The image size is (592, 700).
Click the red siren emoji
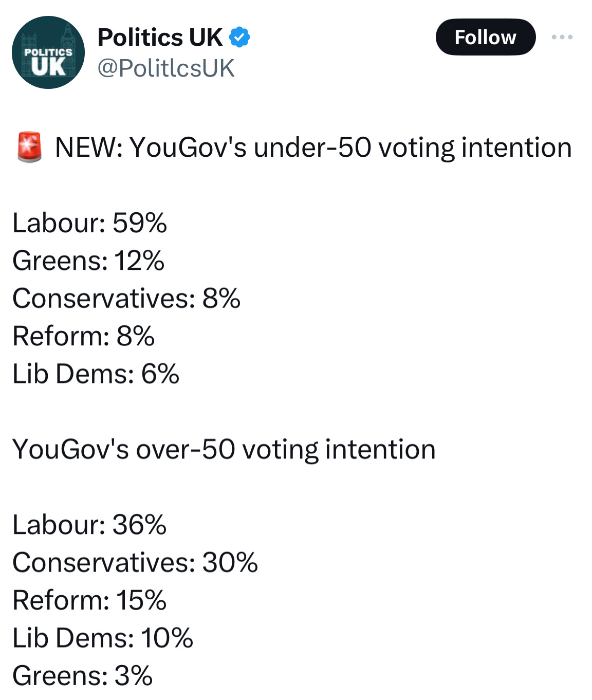(29, 147)
